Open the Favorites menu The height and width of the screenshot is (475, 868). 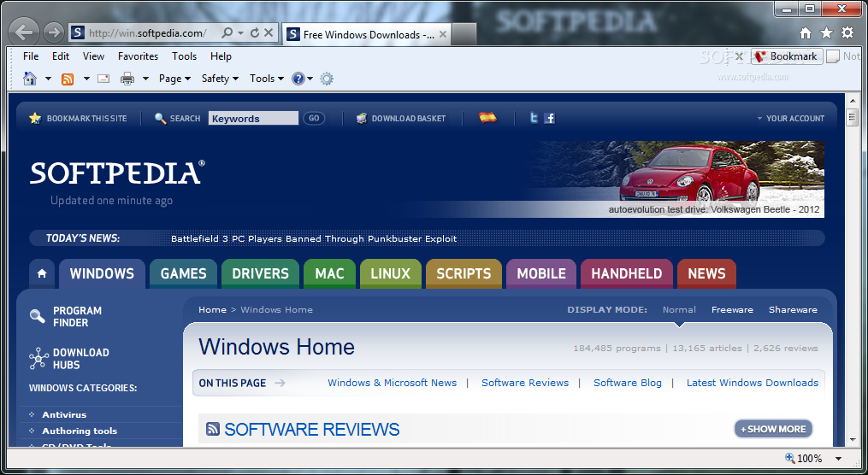click(x=138, y=56)
